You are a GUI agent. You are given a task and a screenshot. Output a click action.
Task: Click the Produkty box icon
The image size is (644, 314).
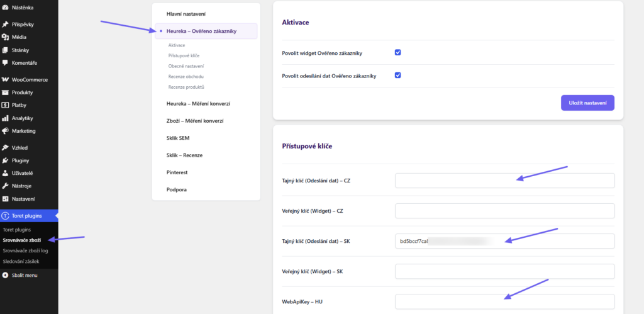point(5,93)
